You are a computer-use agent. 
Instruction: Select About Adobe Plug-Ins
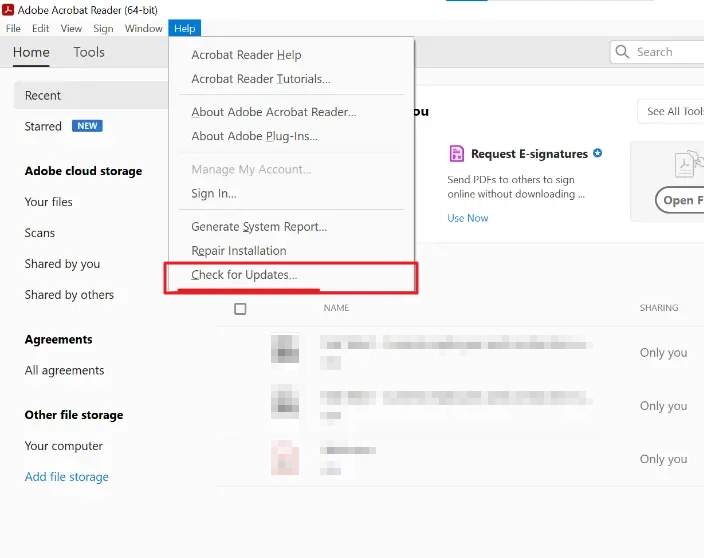point(255,136)
